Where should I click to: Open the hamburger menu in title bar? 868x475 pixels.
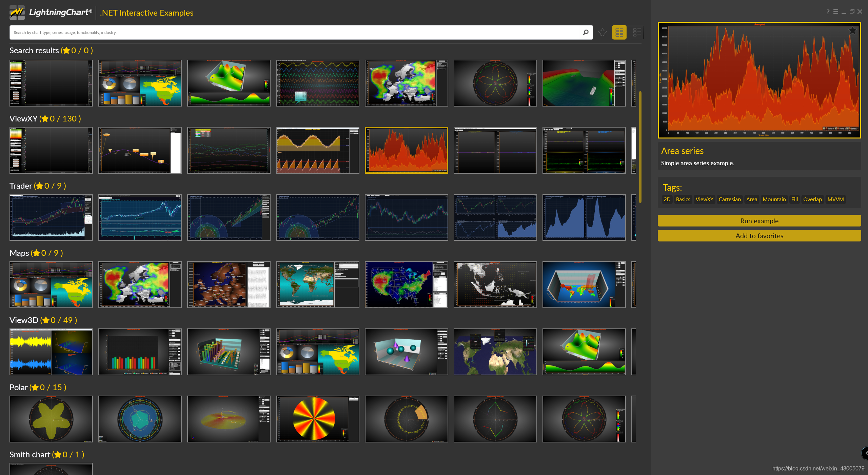[x=836, y=12]
